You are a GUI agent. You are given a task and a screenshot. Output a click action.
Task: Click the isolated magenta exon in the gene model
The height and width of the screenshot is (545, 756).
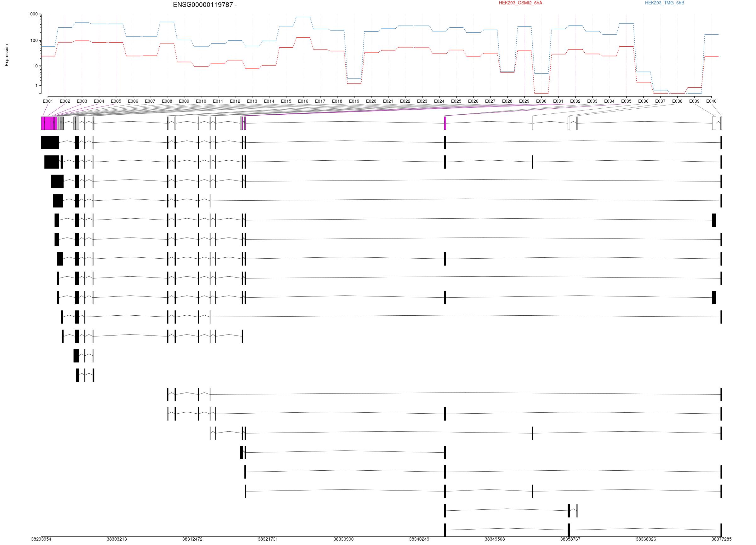coord(445,123)
